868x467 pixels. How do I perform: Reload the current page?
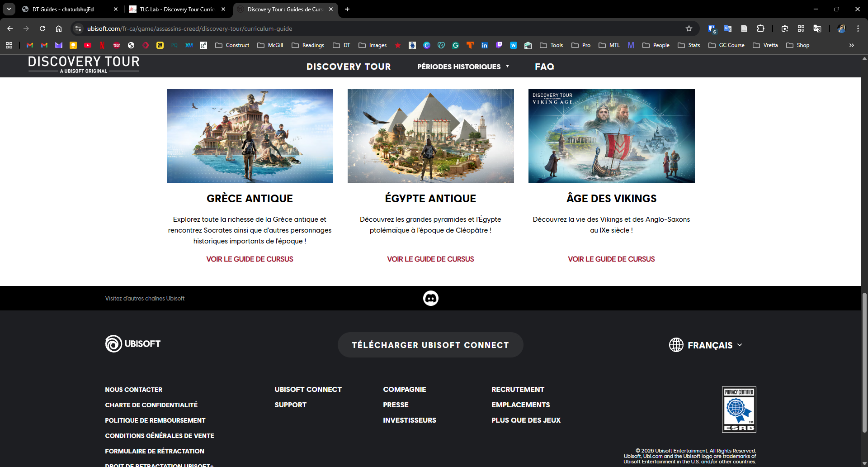click(x=42, y=29)
